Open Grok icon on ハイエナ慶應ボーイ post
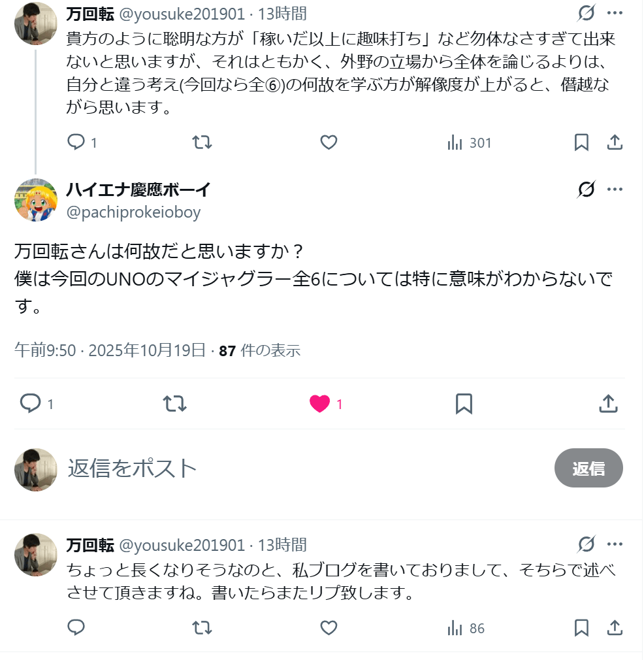The image size is (644, 660). pyautogui.click(x=587, y=190)
